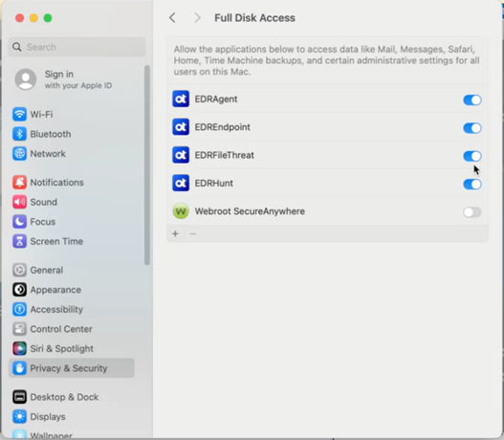Toggle off EDRFileThreat access switch
504x440 pixels.
[472, 156]
